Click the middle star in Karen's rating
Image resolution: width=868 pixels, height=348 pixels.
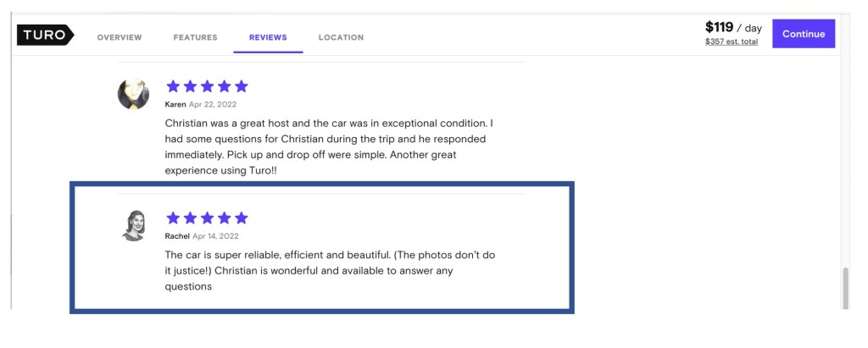[x=207, y=86]
